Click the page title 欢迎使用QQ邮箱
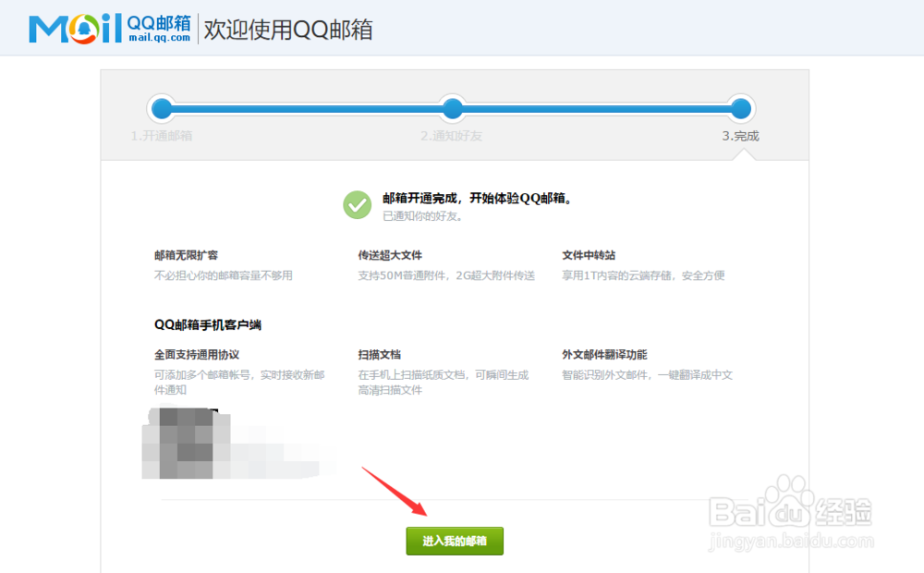The width and height of the screenshot is (924, 573). click(x=288, y=30)
